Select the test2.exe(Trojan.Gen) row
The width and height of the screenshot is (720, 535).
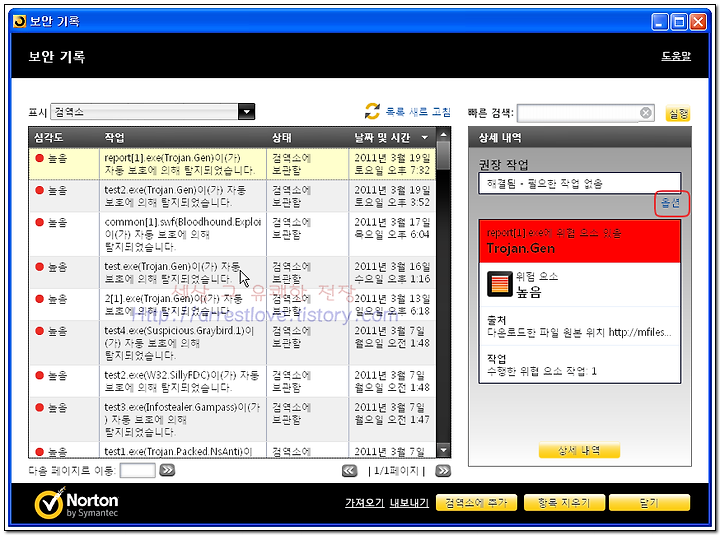(232, 196)
